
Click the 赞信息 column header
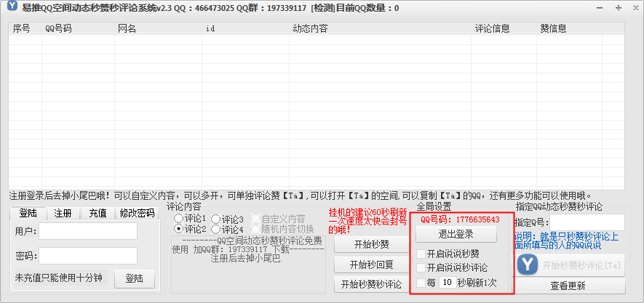(569, 28)
